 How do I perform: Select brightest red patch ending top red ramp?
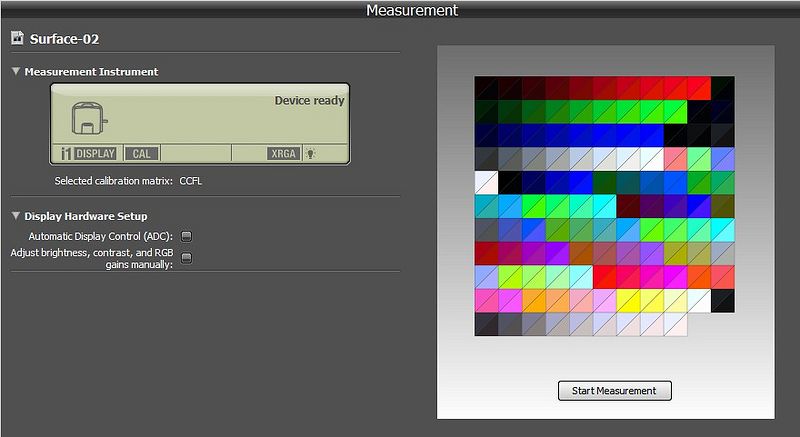pyautogui.click(x=699, y=88)
